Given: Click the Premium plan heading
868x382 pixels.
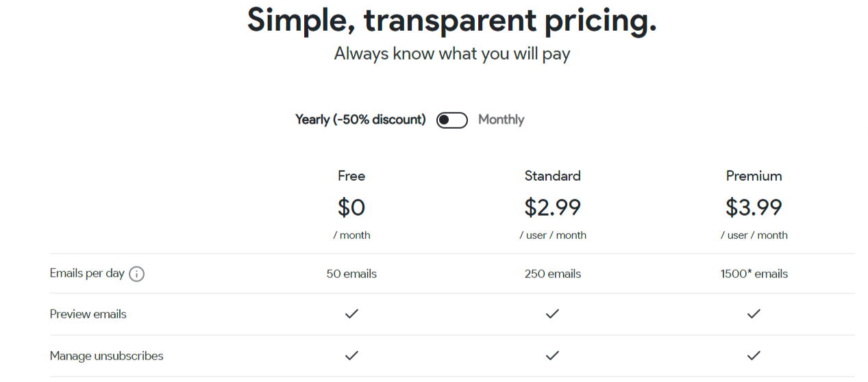Looking at the screenshot, I should pos(754,176).
